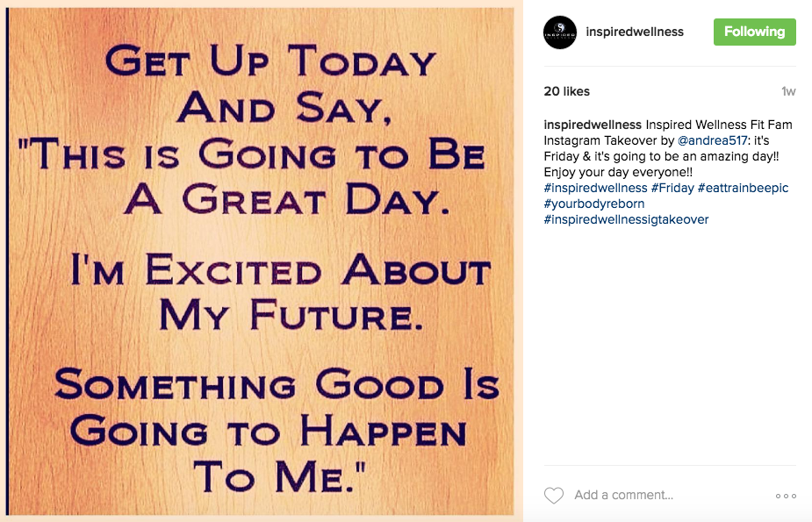Open the #eattrainbeepic hashtag
The width and height of the screenshot is (812, 522).
click(743, 188)
